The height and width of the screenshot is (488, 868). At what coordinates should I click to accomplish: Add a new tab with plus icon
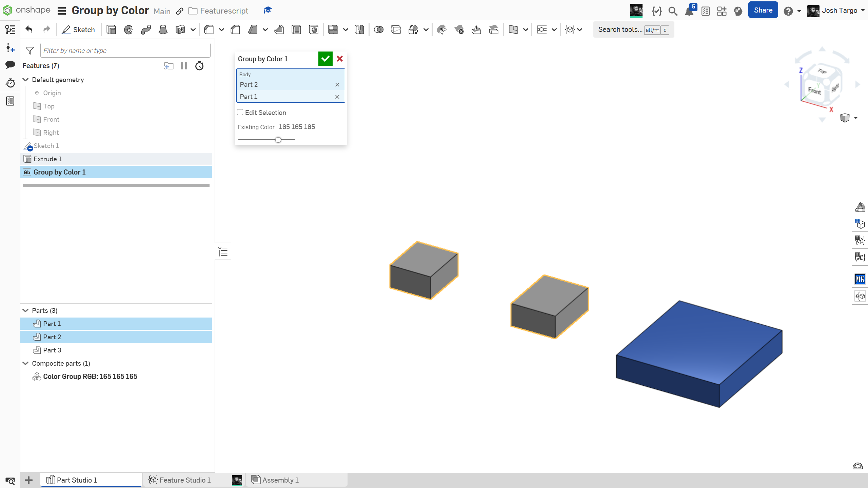(29, 480)
